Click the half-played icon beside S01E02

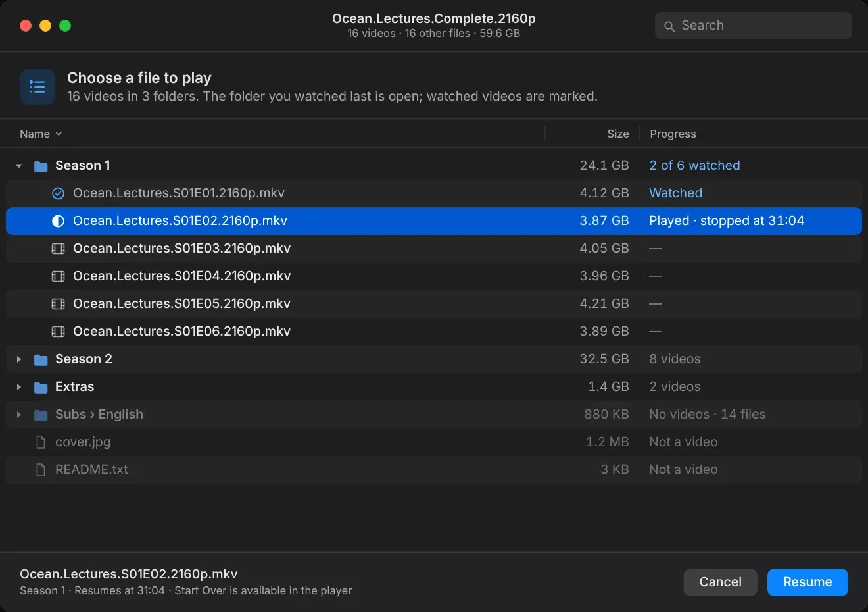click(58, 221)
